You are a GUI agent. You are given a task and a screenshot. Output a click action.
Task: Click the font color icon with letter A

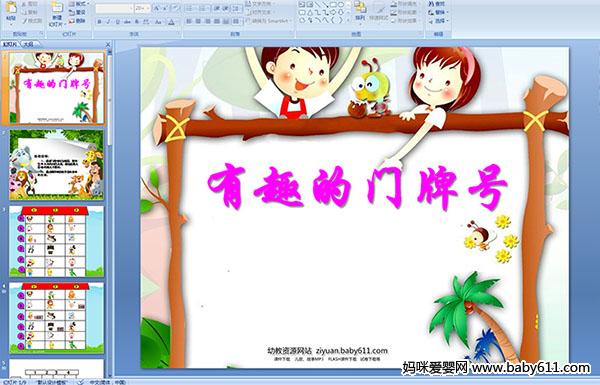point(171,22)
